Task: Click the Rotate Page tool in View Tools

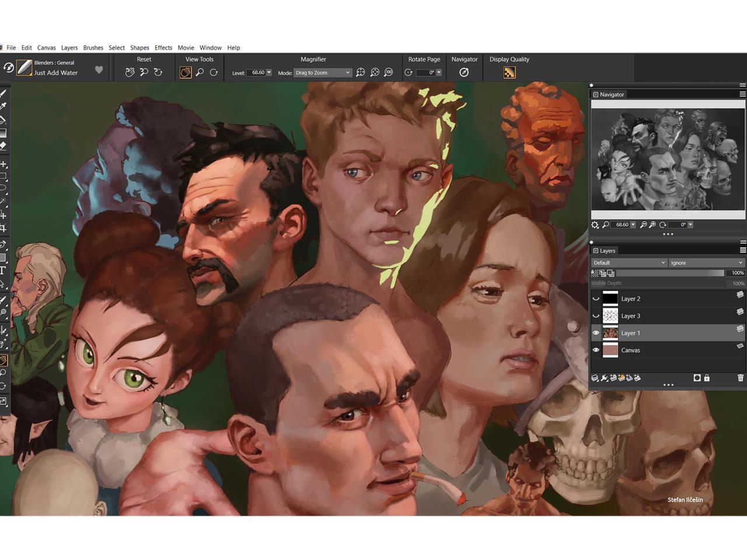Action: click(x=214, y=72)
